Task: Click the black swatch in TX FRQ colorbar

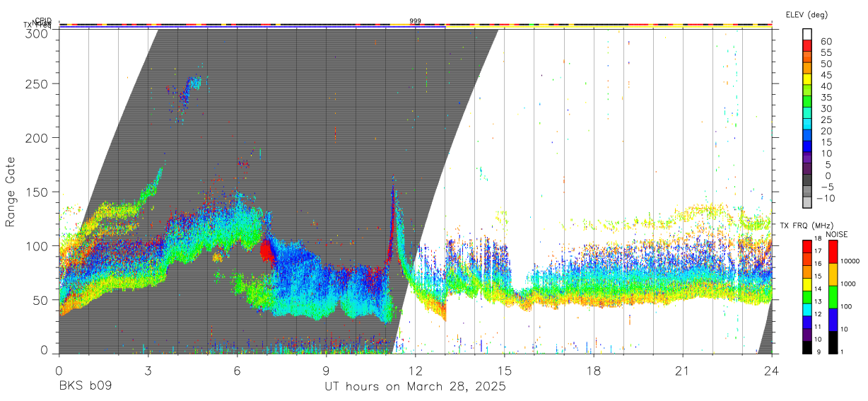Action: 807,346
